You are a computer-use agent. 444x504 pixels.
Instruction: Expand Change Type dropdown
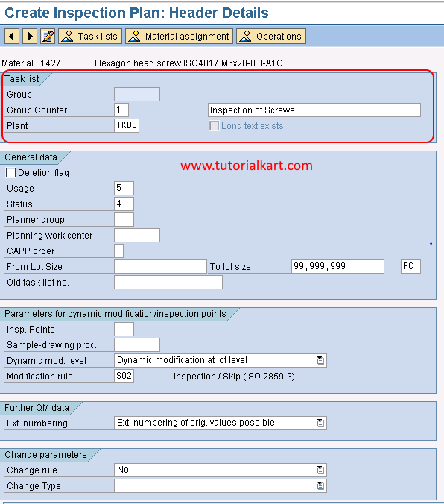pos(320,485)
